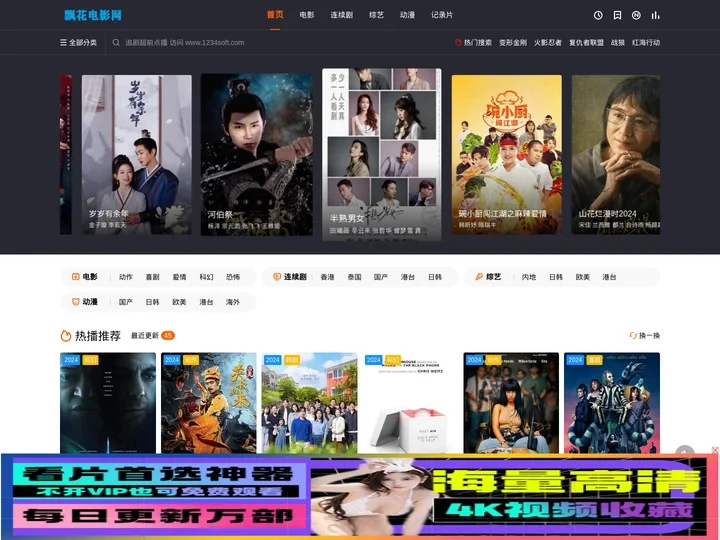The width and height of the screenshot is (720, 540).
Task: Select 爱情 under 电影 category
Action: 180,277
